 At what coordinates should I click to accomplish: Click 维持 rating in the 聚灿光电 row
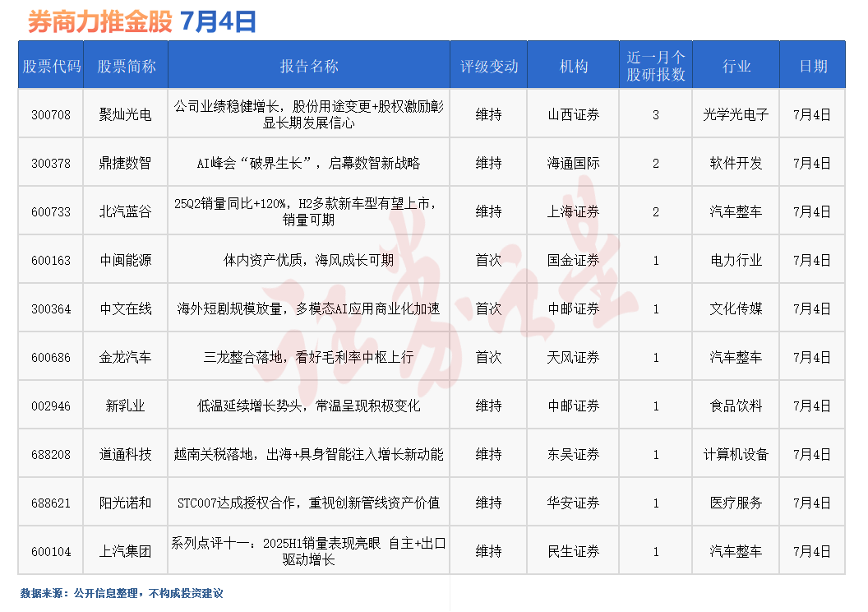[489, 114]
